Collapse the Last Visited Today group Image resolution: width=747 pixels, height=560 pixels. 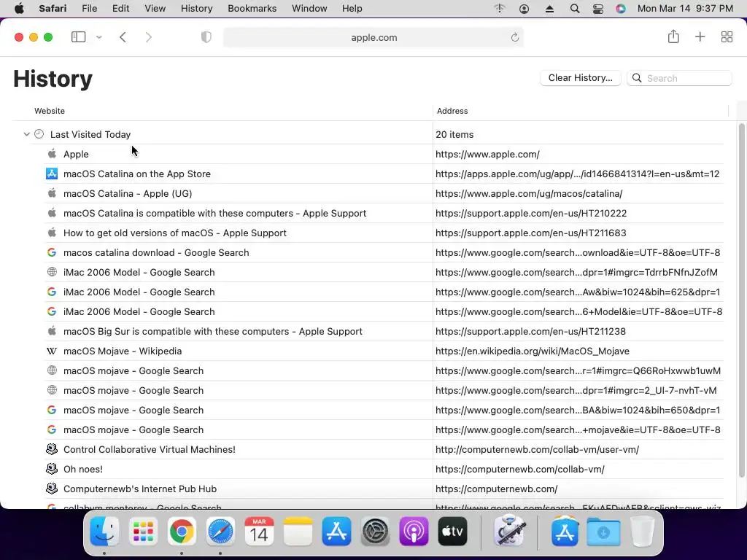(27, 134)
